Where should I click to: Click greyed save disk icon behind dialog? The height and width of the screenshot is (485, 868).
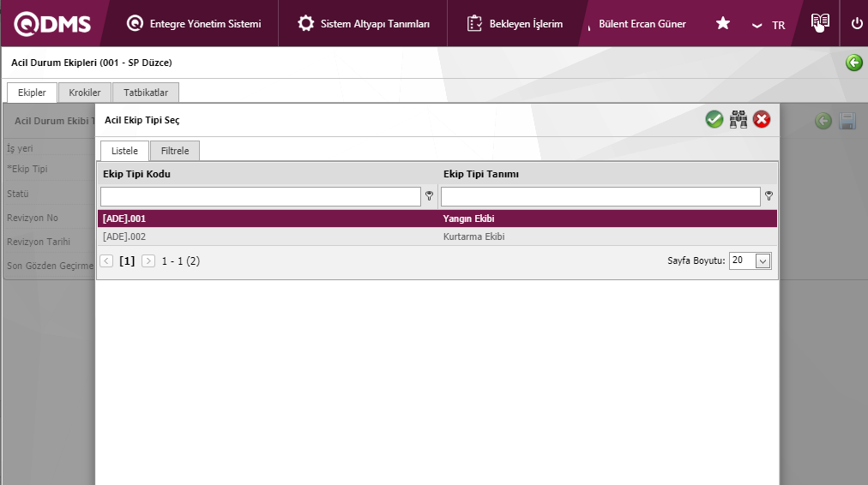pyautogui.click(x=847, y=121)
